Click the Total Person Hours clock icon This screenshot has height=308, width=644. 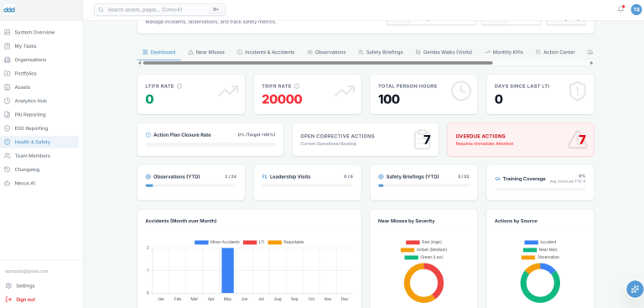461,91
